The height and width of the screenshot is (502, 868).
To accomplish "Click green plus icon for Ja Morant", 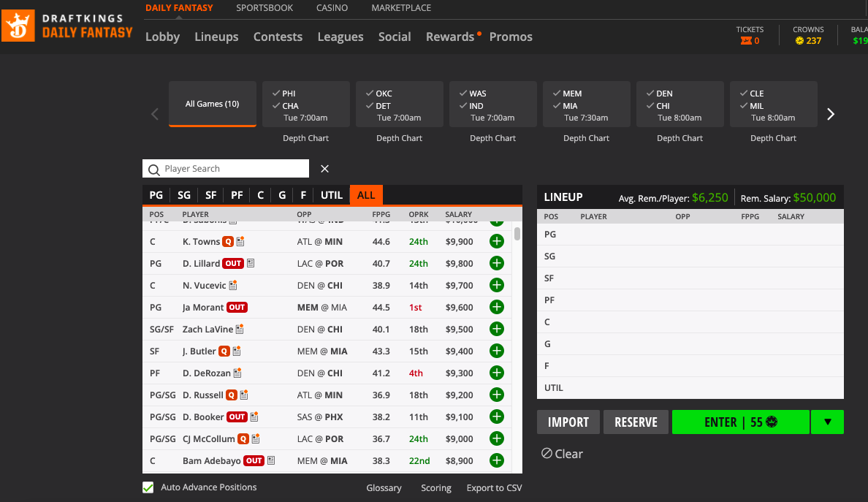I will (496, 308).
